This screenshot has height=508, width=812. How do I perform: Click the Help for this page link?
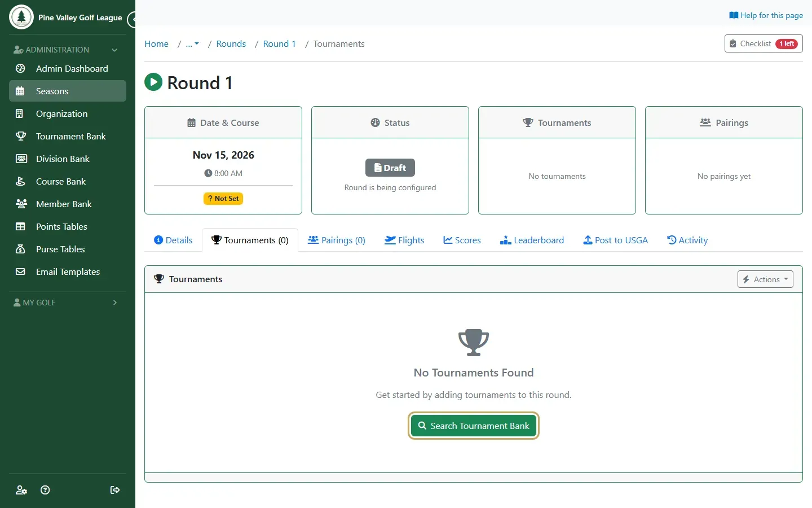766,15
